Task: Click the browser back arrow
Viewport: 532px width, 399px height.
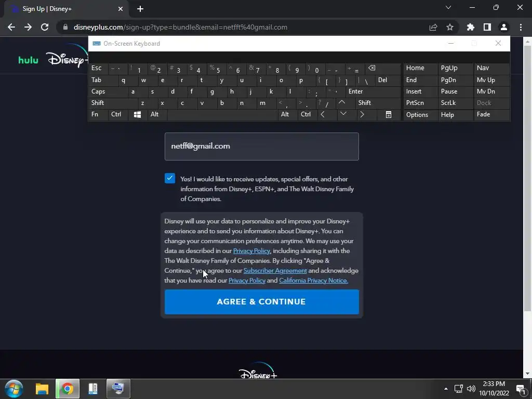Action: pyautogui.click(x=11, y=27)
